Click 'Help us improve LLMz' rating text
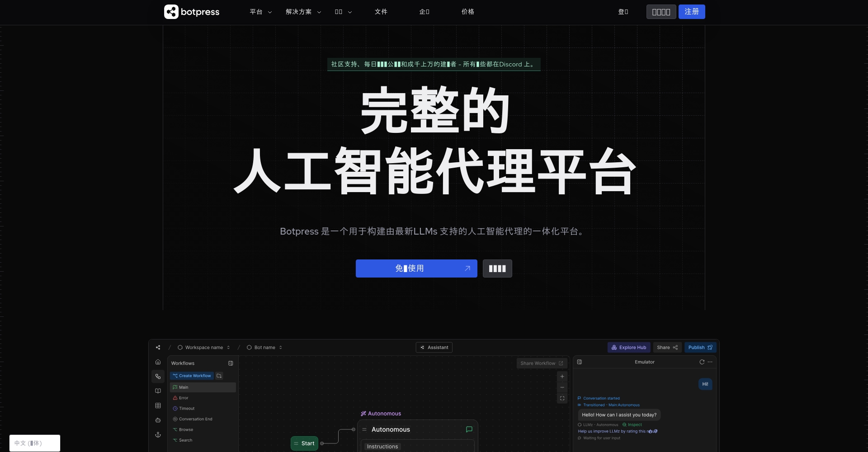 pos(618,431)
